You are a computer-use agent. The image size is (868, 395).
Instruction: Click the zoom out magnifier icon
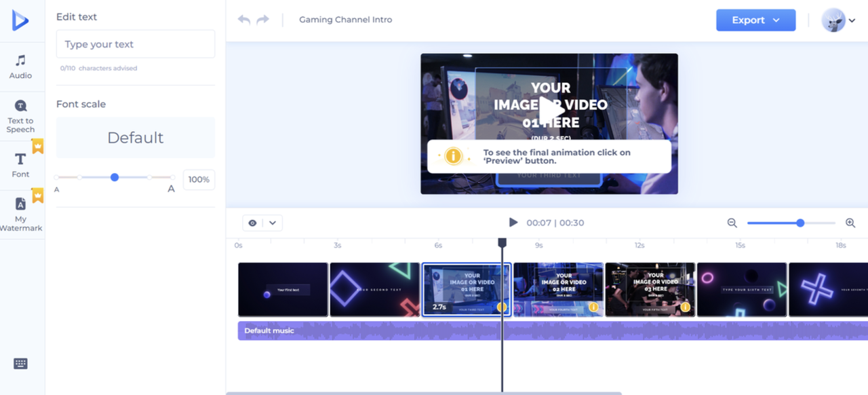(x=732, y=223)
